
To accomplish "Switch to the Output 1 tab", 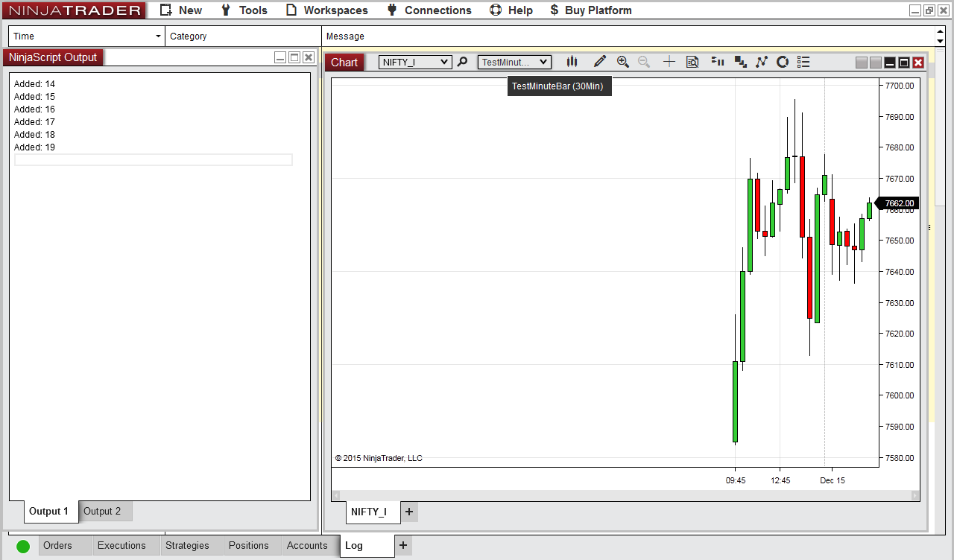I will click(x=49, y=512).
